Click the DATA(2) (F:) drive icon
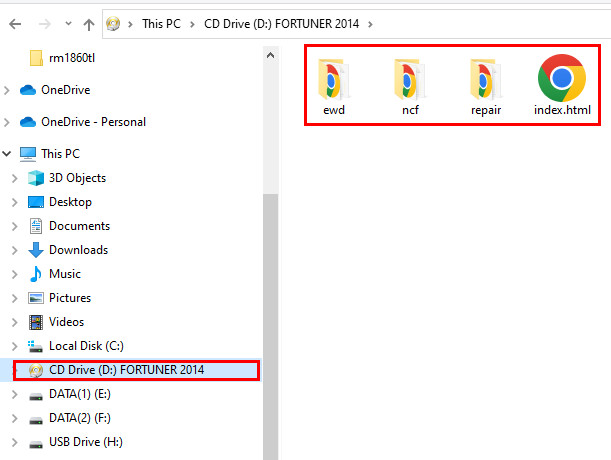The image size is (611, 460). [36, 420]
